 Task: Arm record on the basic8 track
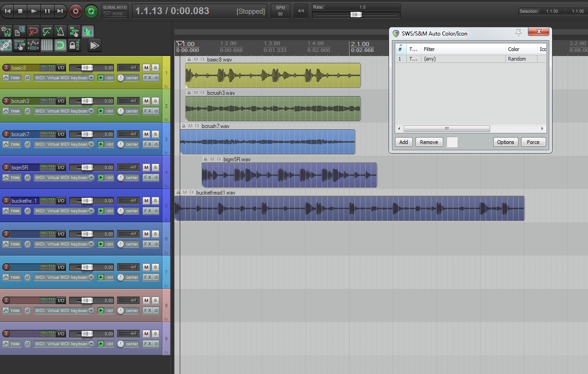[6, 68]
